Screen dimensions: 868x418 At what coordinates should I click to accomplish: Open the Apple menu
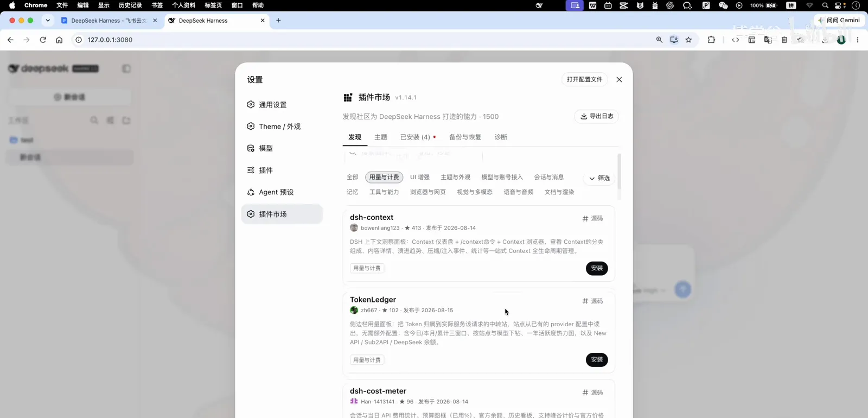(x=12, y=5)
